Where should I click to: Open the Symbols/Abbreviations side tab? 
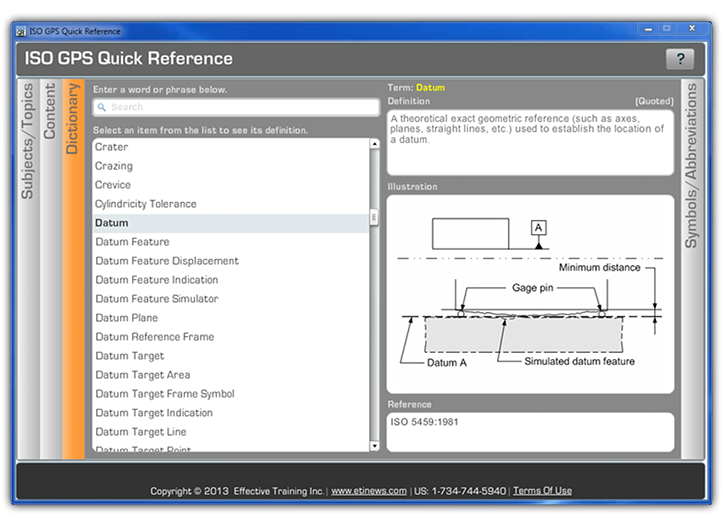(691, 166)
